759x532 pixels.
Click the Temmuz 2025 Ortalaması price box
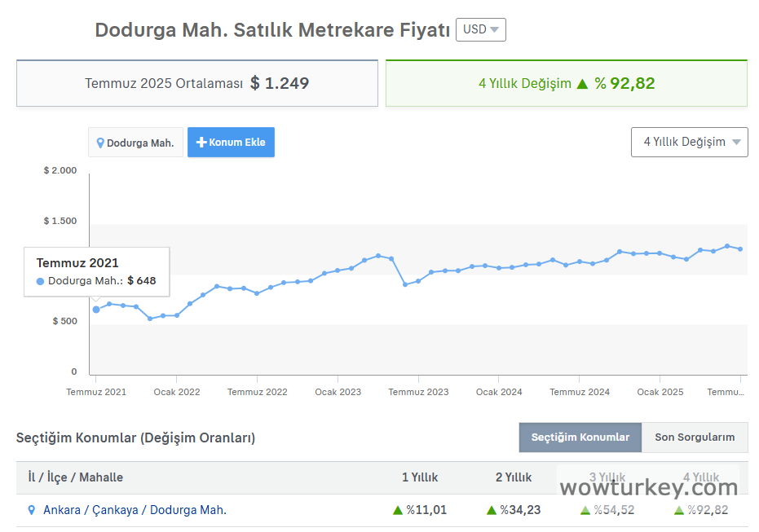[x=196, y=83]
